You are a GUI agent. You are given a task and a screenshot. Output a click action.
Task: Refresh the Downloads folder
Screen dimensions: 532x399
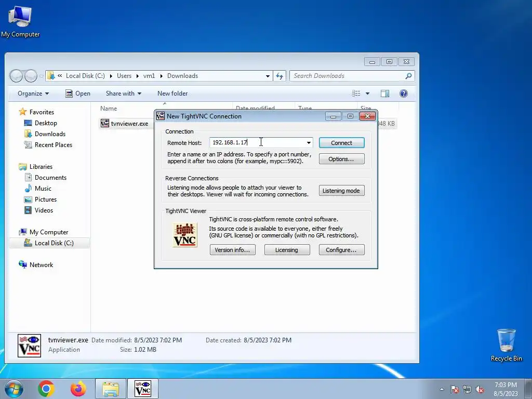coord(279,76)
